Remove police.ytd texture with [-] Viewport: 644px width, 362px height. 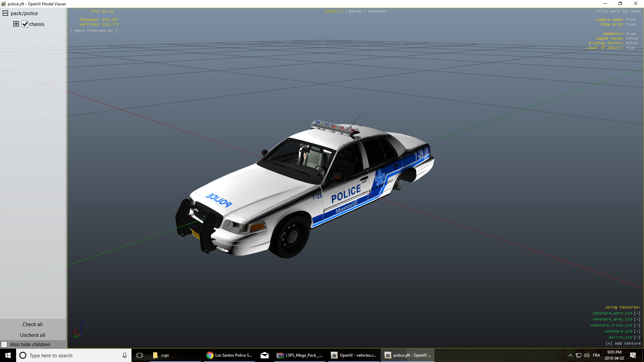tap(637, 337)
